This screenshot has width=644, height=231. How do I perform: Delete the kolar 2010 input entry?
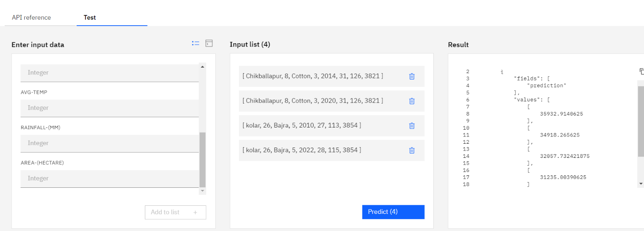point(412,126)
